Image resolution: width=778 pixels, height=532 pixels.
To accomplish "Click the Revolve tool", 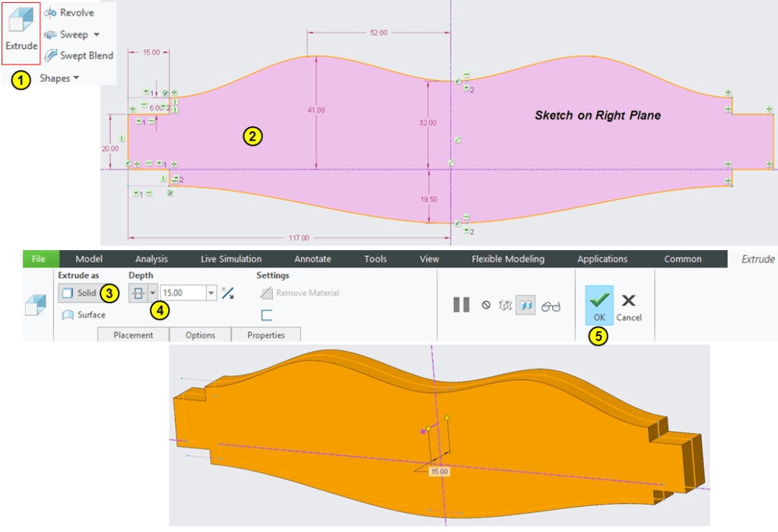I will [x=69, y=13].
